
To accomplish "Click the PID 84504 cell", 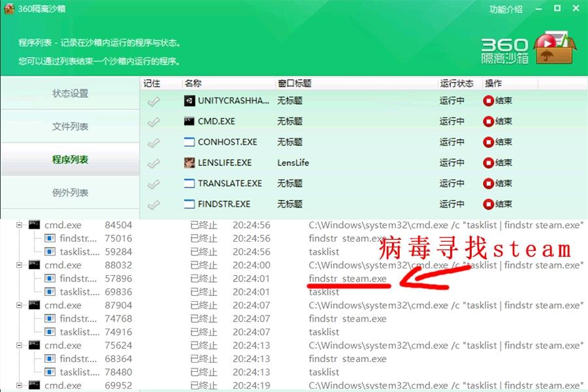I will (118, 225).
